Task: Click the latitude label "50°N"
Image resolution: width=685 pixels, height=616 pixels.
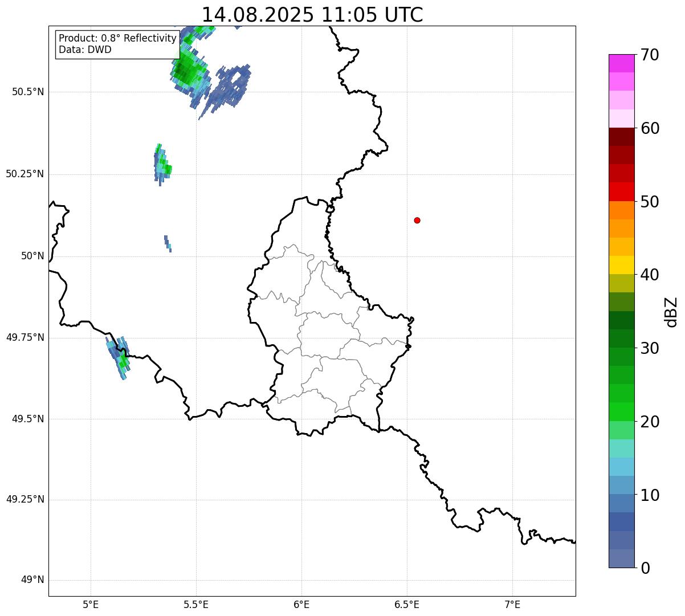Action: click(x=32, y=256)
